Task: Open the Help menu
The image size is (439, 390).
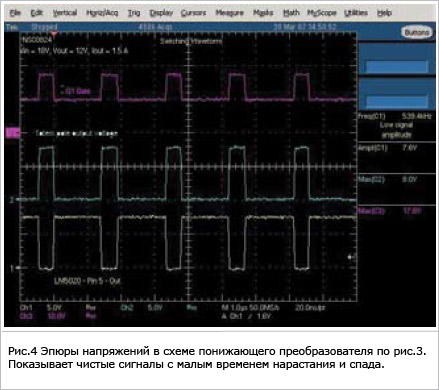Action: pyautogui.click(x=384, y=13)
